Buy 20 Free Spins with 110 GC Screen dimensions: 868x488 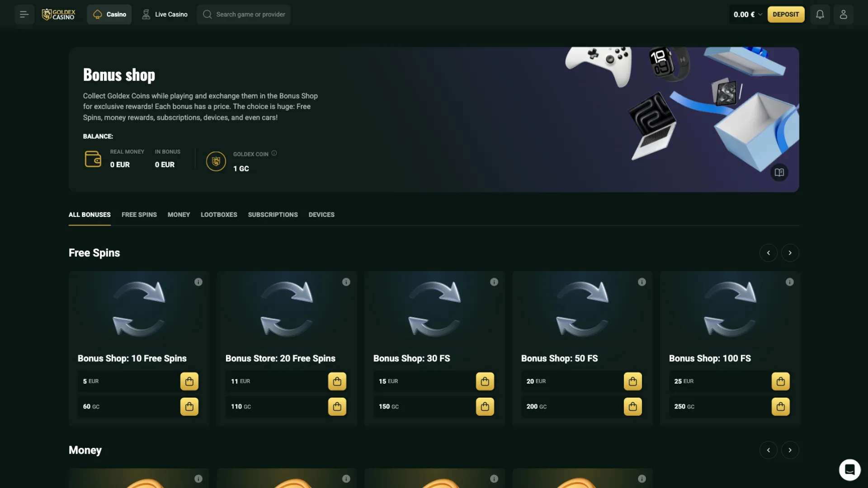click(337, 407)
